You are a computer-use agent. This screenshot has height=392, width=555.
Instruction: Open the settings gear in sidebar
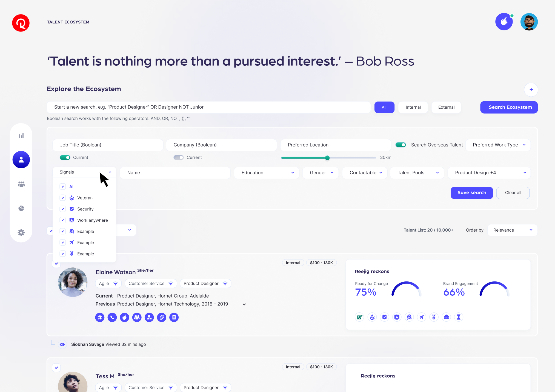(21, 232)
